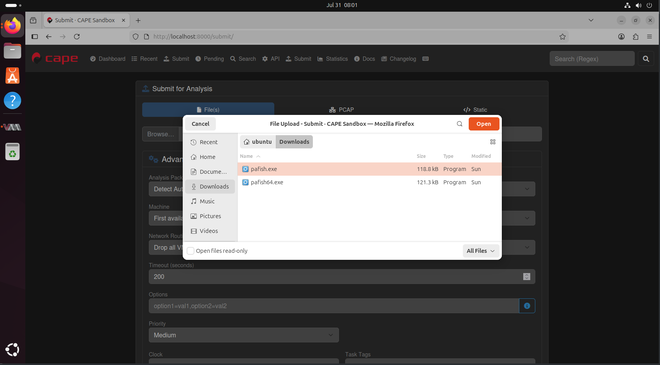Select Home in the dialog sidebar
Image resolution: width=660 pixels, height=365 pixels.
pos(210,157)
